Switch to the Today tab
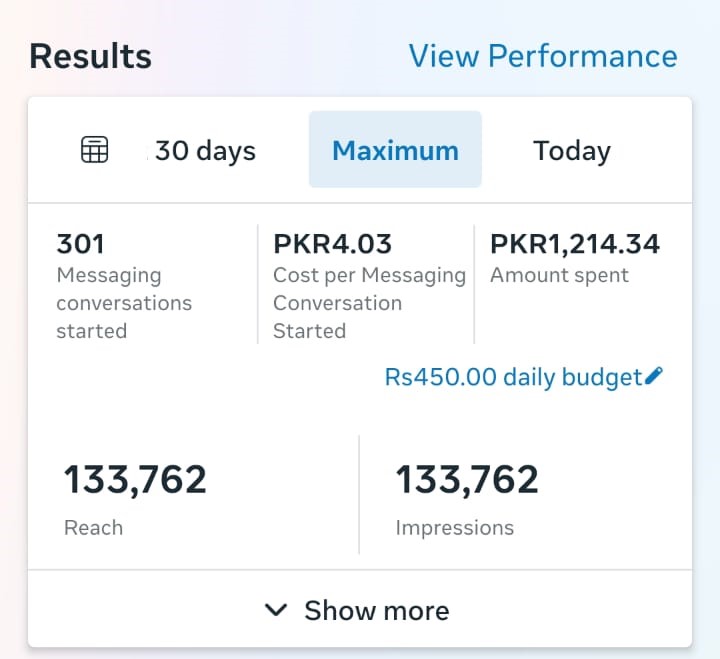Image resolution: width=720 pixels, height=659 pixels. point(571,151)
